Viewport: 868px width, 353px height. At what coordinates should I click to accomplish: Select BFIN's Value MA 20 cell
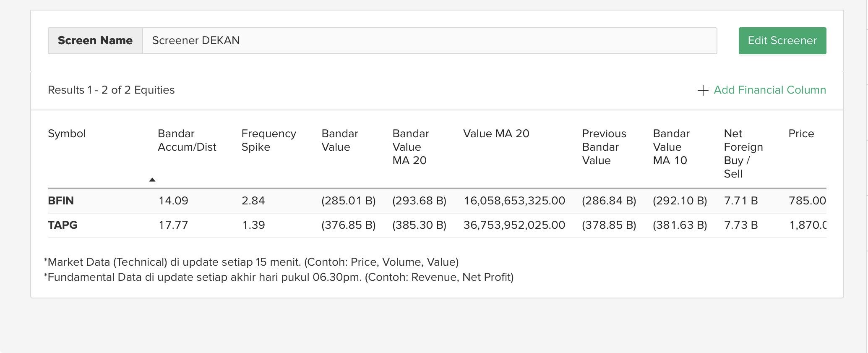(x=514, y=201)
